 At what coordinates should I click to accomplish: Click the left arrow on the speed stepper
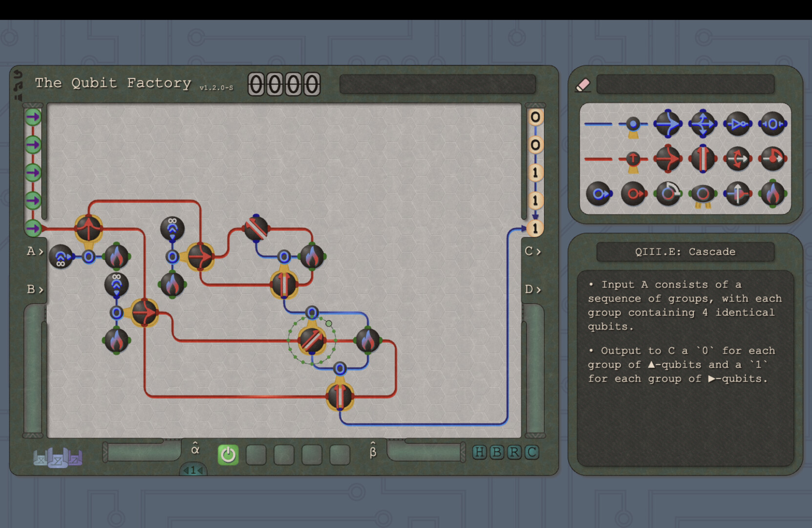[186, 470]
